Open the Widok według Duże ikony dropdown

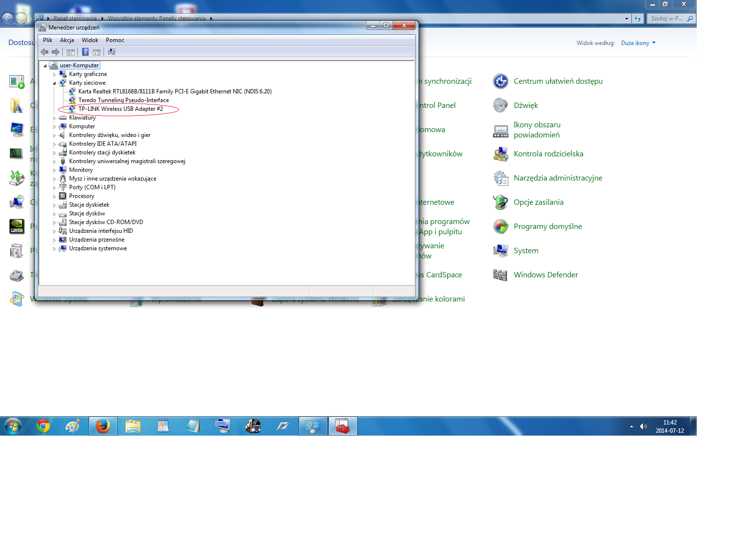[639, 43]
